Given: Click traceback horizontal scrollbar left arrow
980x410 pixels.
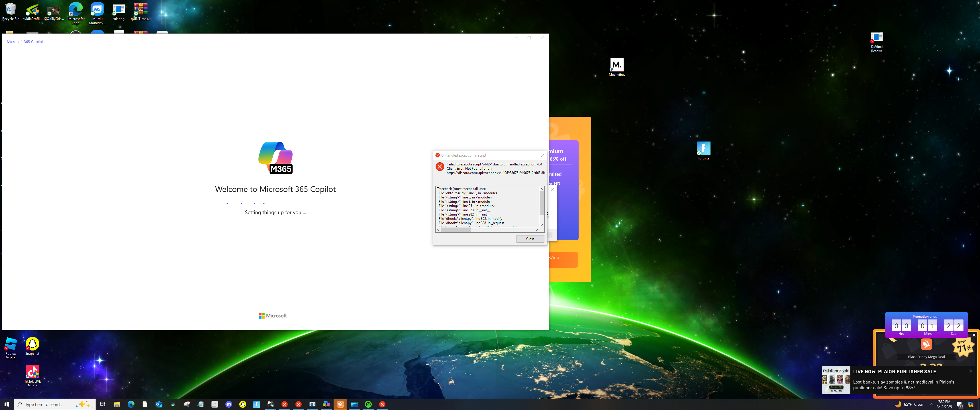Looking at the screenshot, I should tap(438, 230).
